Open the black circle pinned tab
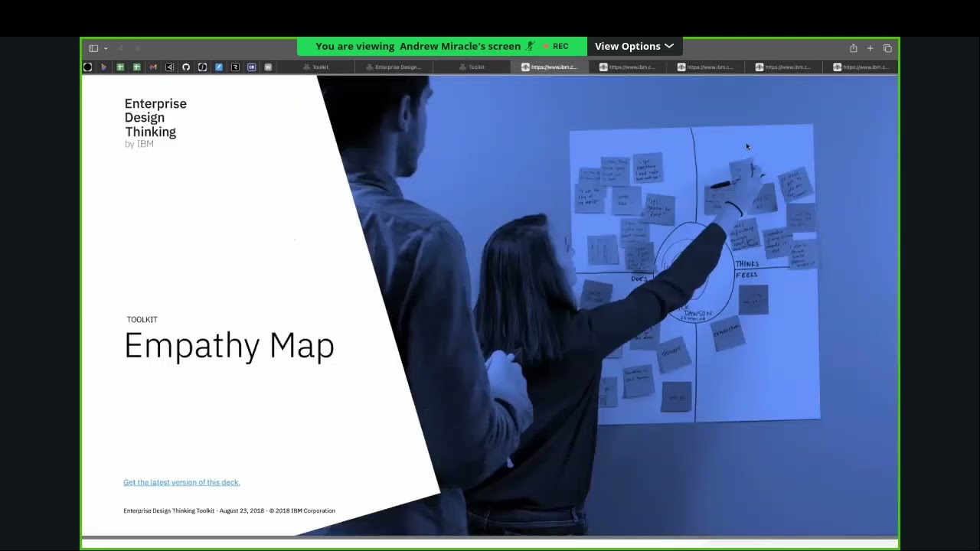 87,67
